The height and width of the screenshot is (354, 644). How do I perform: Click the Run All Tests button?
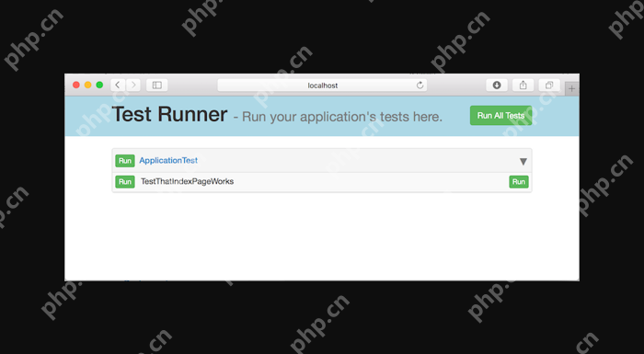(x=501, y=116)
